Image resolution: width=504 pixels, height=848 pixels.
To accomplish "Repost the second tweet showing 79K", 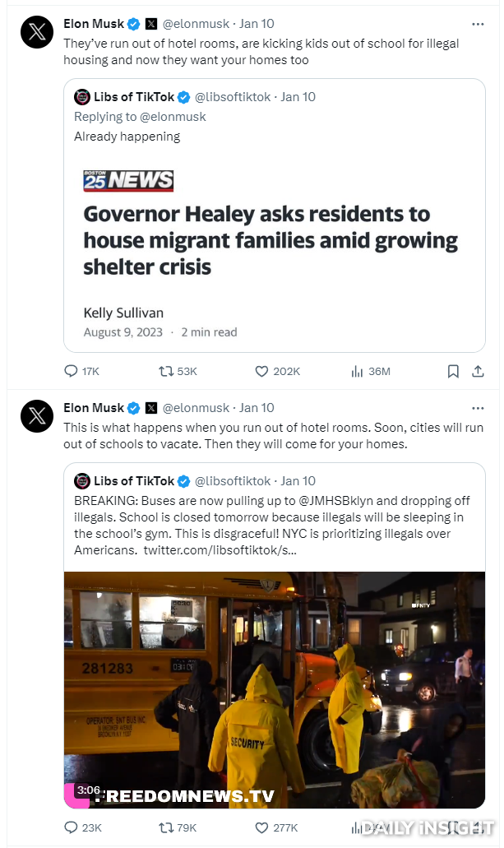I will coord(165,827).
